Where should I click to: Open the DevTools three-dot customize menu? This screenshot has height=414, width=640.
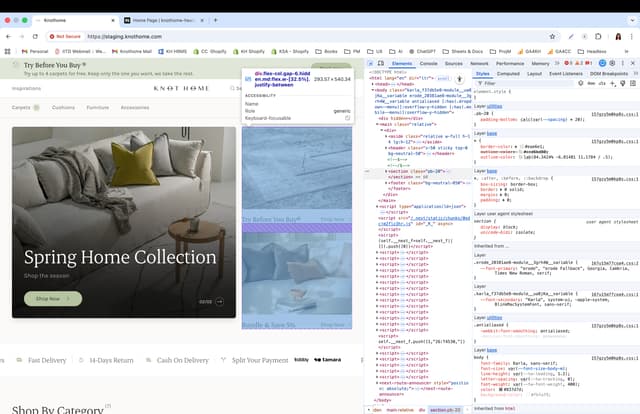(623, 63)
